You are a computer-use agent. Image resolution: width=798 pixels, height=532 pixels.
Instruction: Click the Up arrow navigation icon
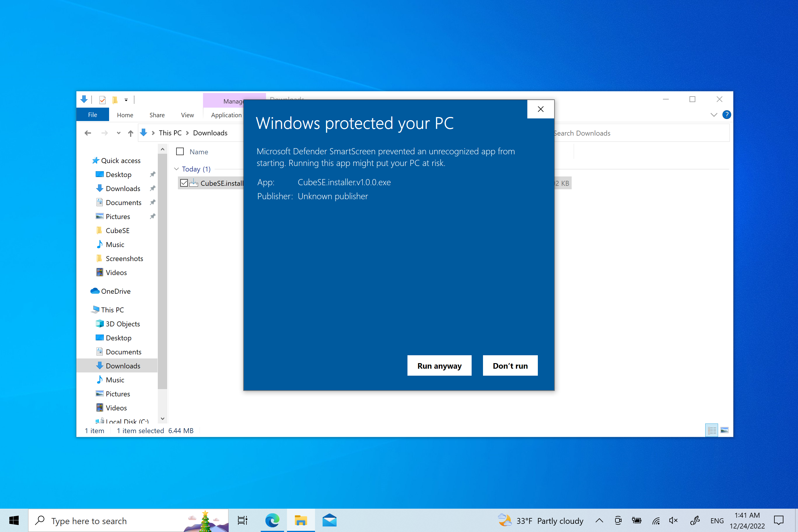[x=130, y=133]
